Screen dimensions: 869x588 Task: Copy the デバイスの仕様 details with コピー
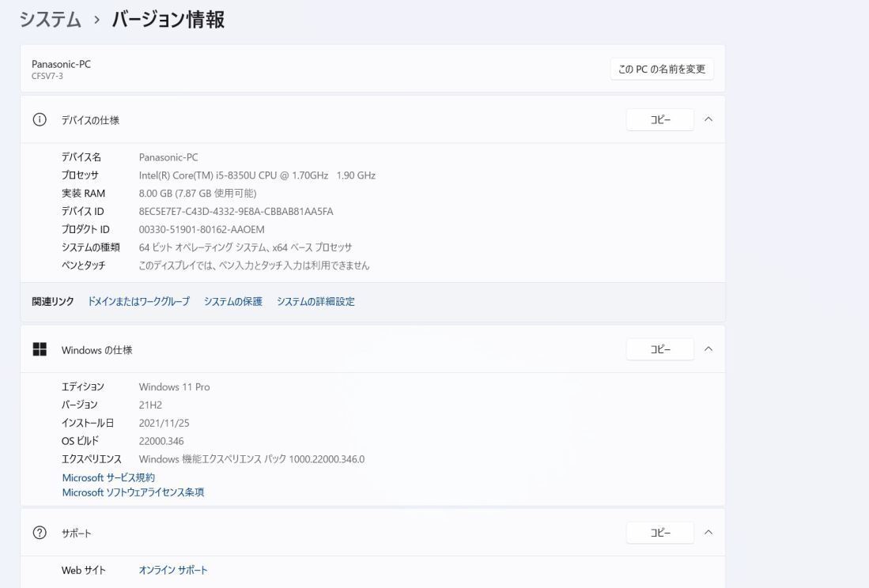pos(660,119)
